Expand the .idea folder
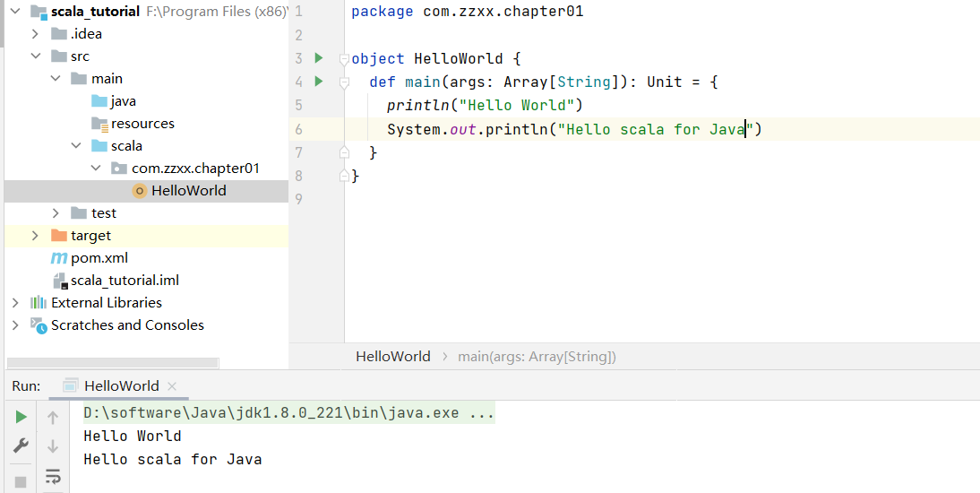980x493 pixels. click(35, 34)
